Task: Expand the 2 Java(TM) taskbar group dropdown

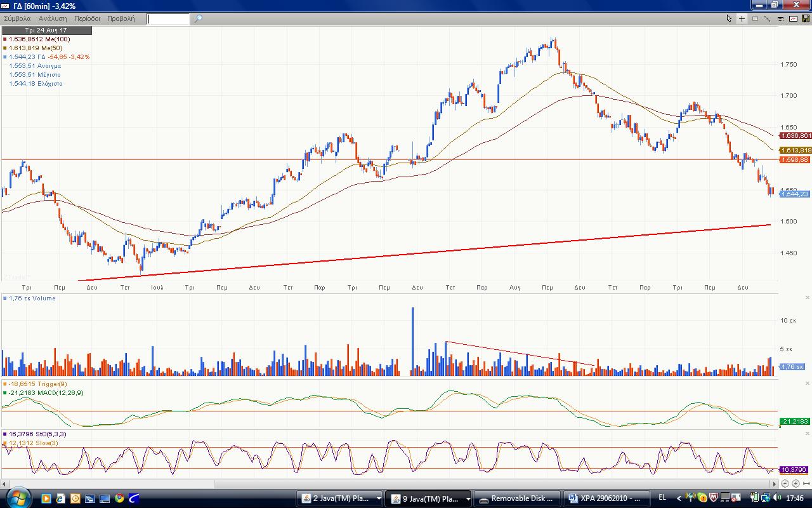Action: [379, 498]
